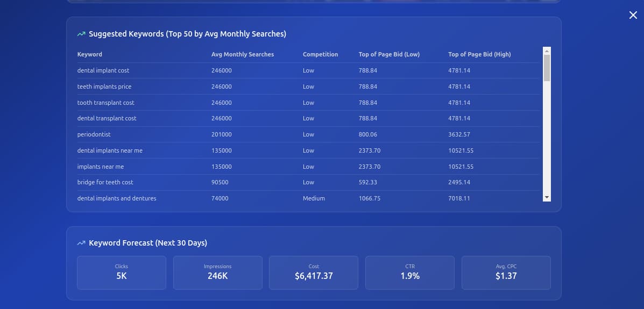Click the Suggested Keywords trend icon
644x309 pixels.
pyautogui.click(x=81, y=34)
